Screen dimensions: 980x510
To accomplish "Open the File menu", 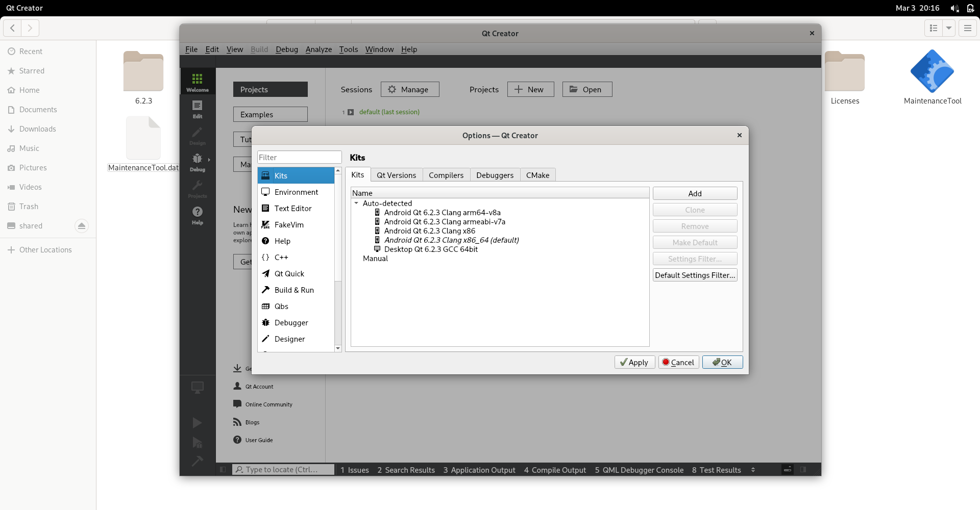I will 191,49.
